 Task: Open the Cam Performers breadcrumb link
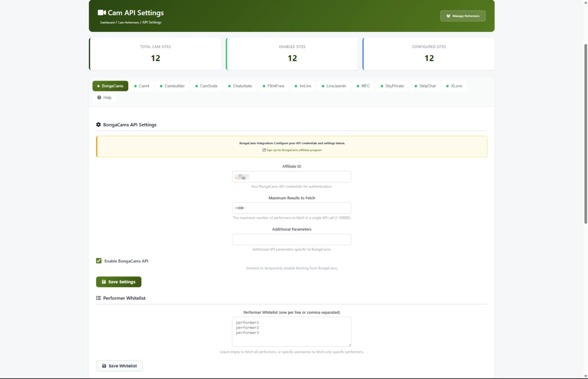tap(128, 23)
